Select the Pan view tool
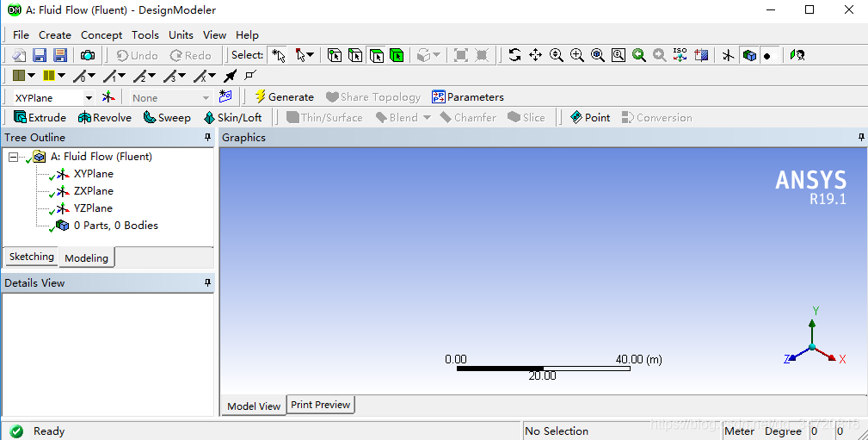Screen dimensions: 868x440 535,55
